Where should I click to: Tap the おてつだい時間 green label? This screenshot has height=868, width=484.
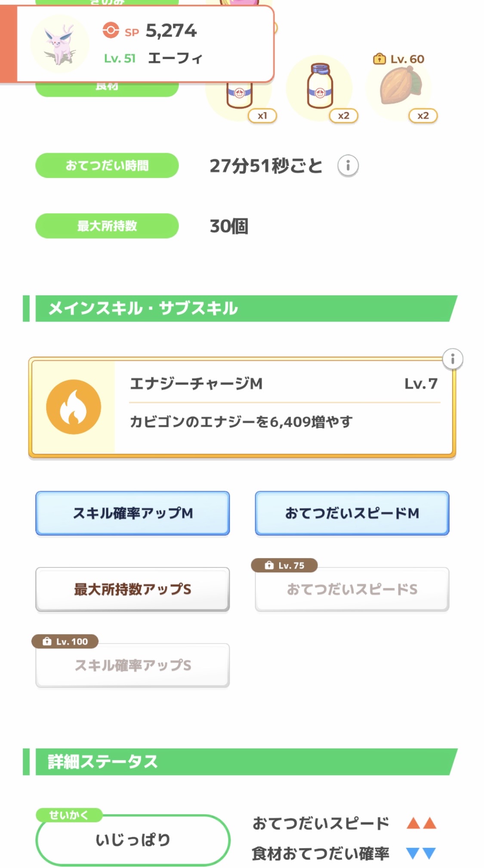(107, 166)
